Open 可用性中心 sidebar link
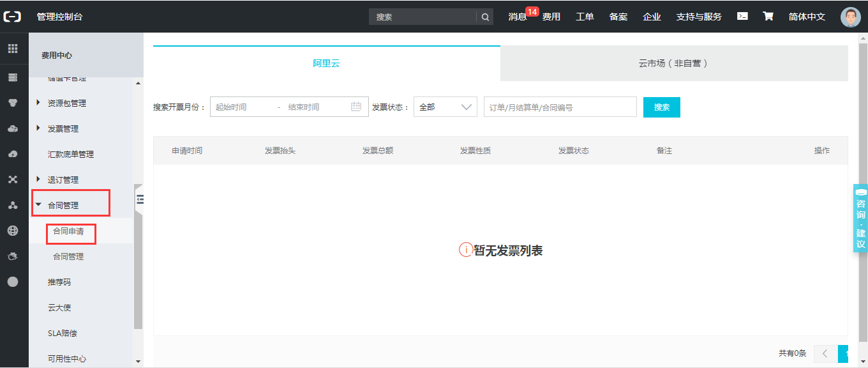Viewport: 868px width, 368px height. tap(67, 359)
